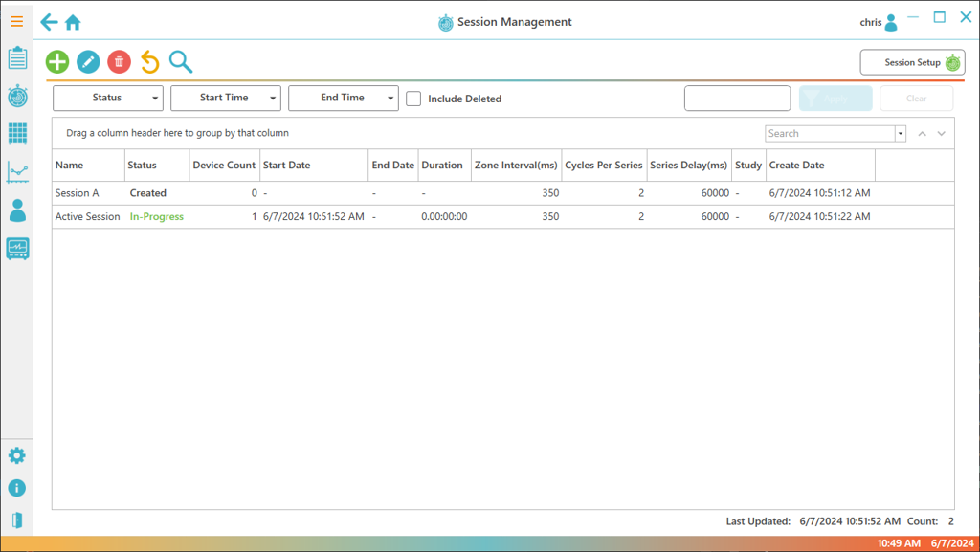980x552 pixels.
Task: Expand the End Time filter dropdown
Action: point(344,98)
